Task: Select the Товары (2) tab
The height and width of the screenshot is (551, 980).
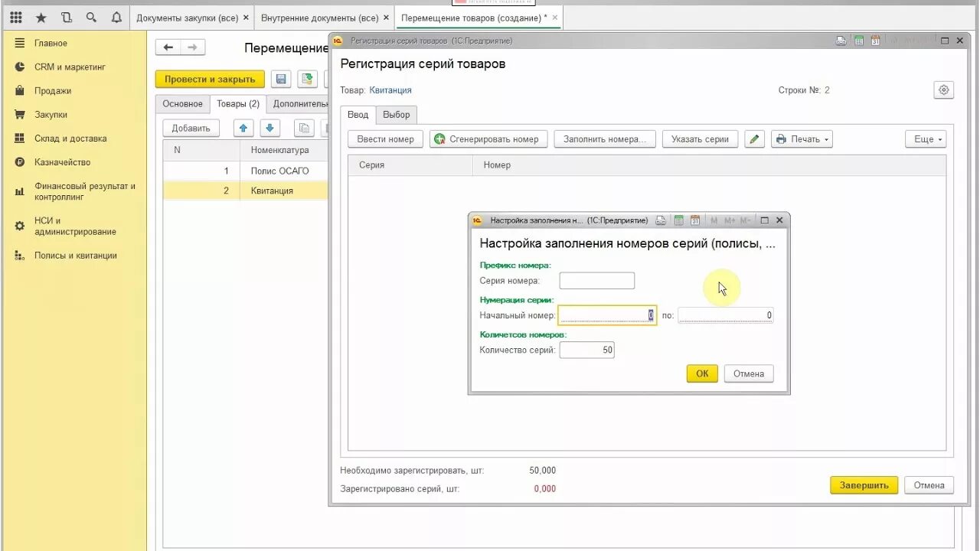Action: [238, 104]
